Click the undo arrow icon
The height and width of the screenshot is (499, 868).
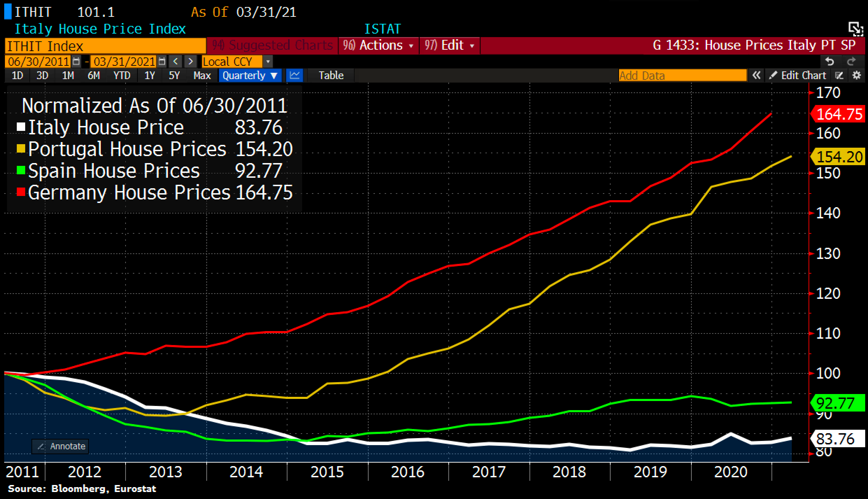click(830, 62)
